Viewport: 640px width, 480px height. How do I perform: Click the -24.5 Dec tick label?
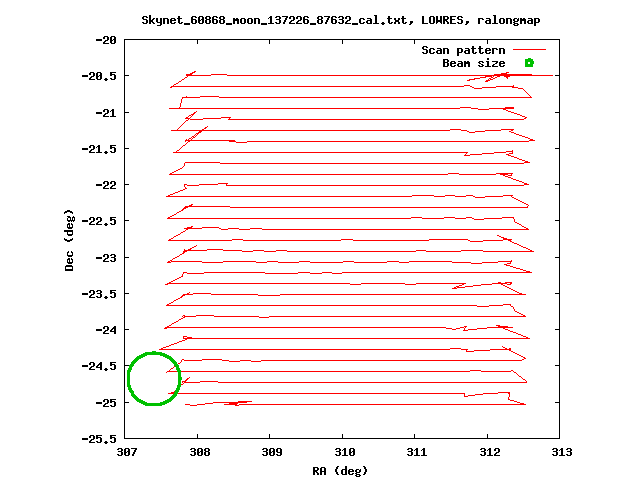[x=99, y=366]
